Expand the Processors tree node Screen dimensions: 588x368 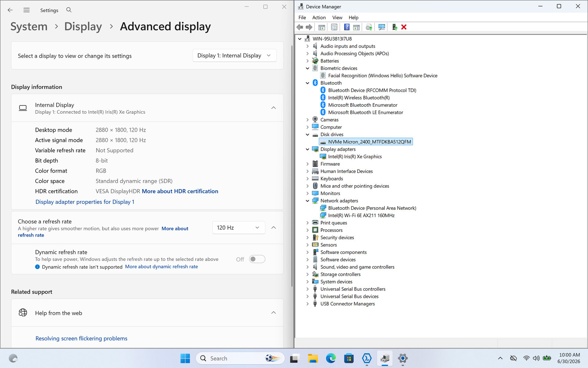point(308,230)
